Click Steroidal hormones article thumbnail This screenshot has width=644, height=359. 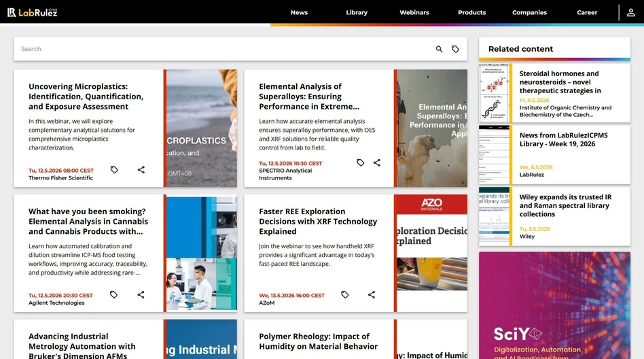click(x=494, y=93)
